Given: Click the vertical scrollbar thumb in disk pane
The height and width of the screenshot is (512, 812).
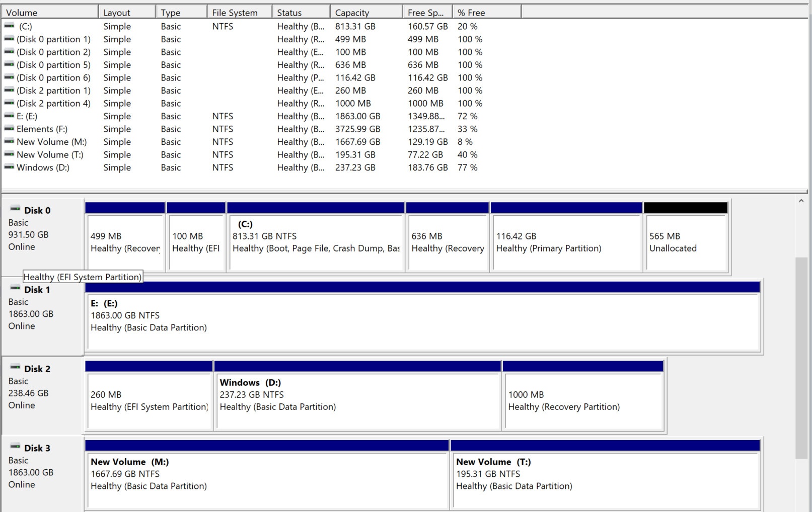Looking at the screenshot, I should 801,358.
